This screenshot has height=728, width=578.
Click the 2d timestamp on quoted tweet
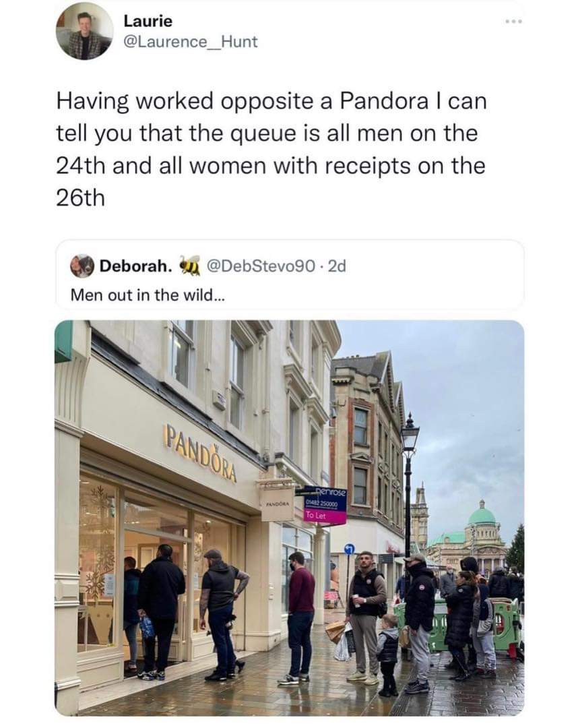(x=337, y=266)
